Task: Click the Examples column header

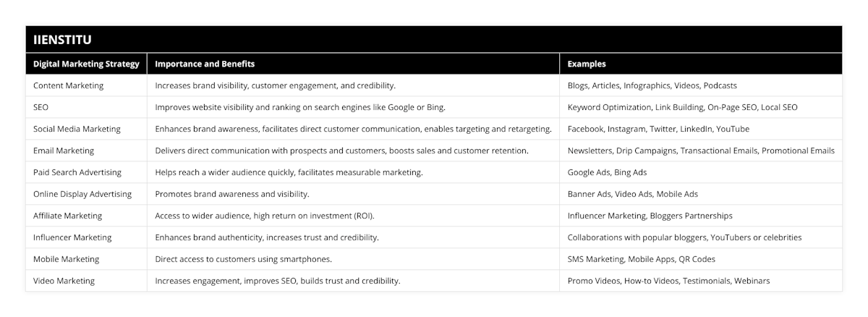Action: 587,64
